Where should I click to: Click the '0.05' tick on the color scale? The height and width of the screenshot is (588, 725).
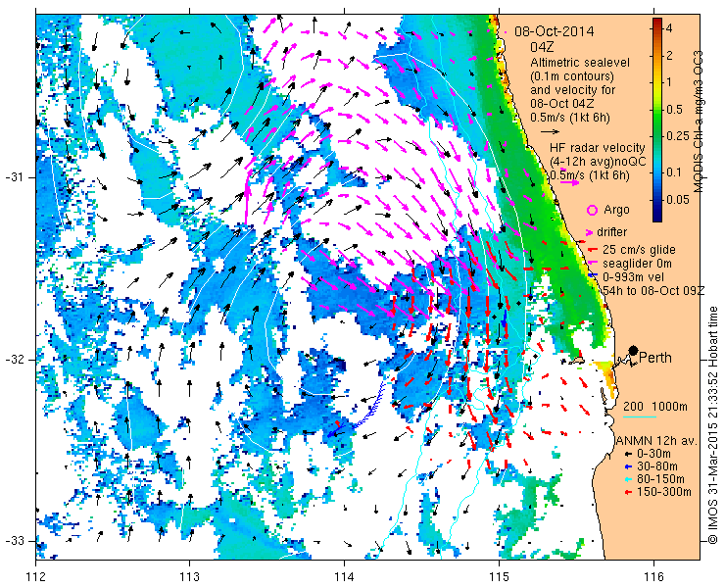tap(677, 199)
